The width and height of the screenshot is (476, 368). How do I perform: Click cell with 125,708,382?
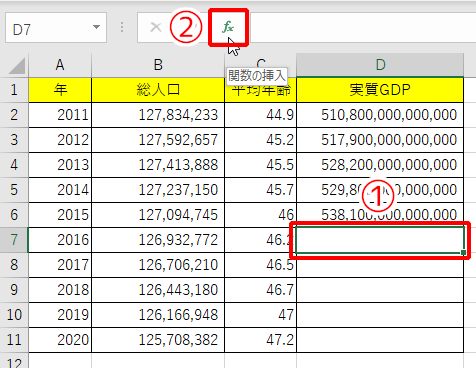coord(158,340)
